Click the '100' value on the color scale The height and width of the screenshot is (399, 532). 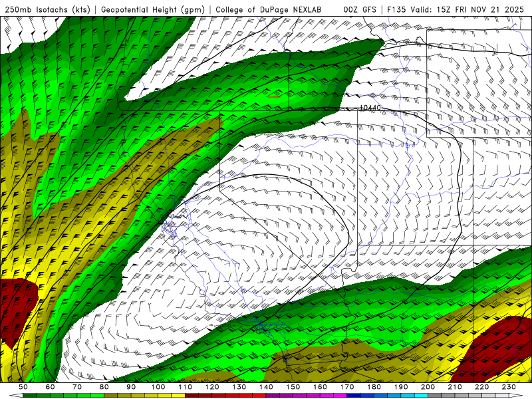coord(158,387)
